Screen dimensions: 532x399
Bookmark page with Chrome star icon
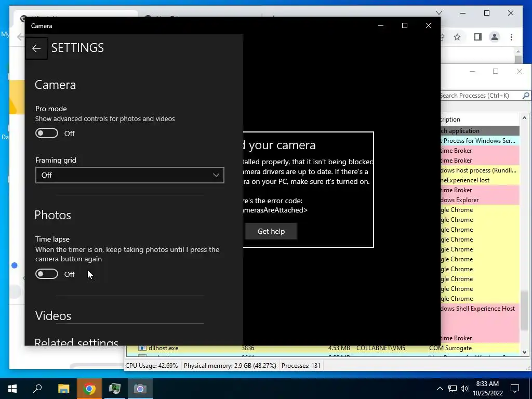point(457,37)
